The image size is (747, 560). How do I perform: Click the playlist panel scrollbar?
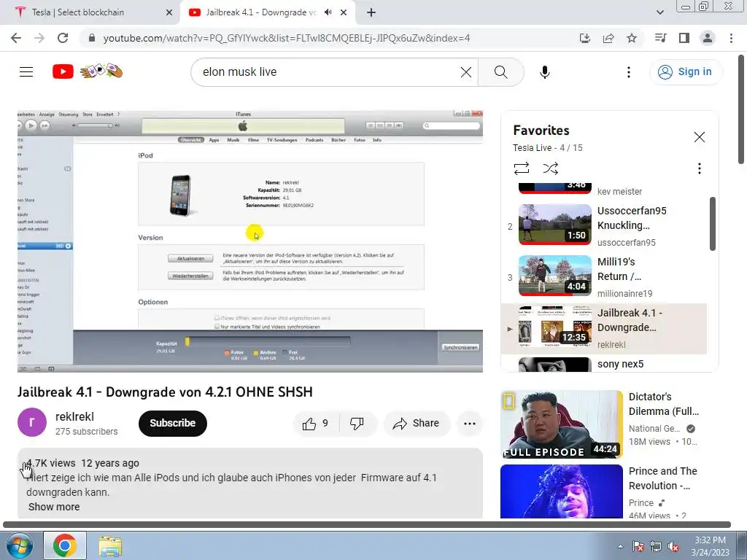point(712,224)
